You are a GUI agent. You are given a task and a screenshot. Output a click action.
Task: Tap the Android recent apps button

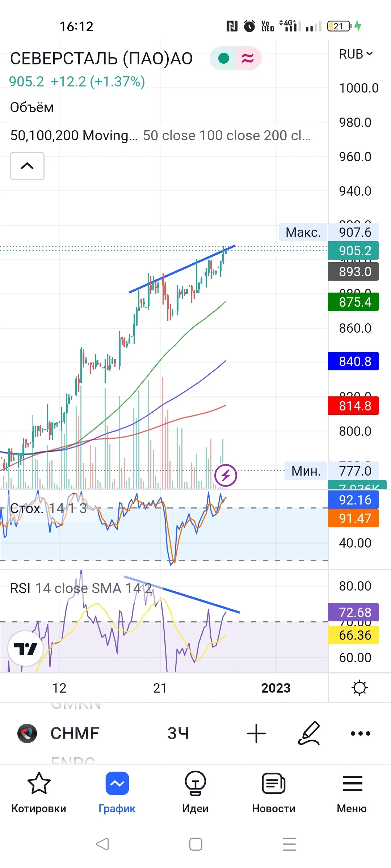tap(289, 844)
